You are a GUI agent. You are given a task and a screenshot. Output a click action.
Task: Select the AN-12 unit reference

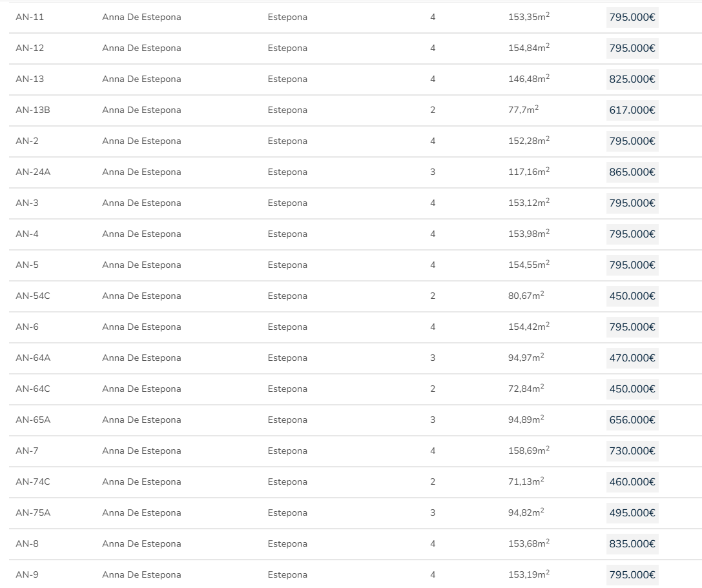[30, 48]
